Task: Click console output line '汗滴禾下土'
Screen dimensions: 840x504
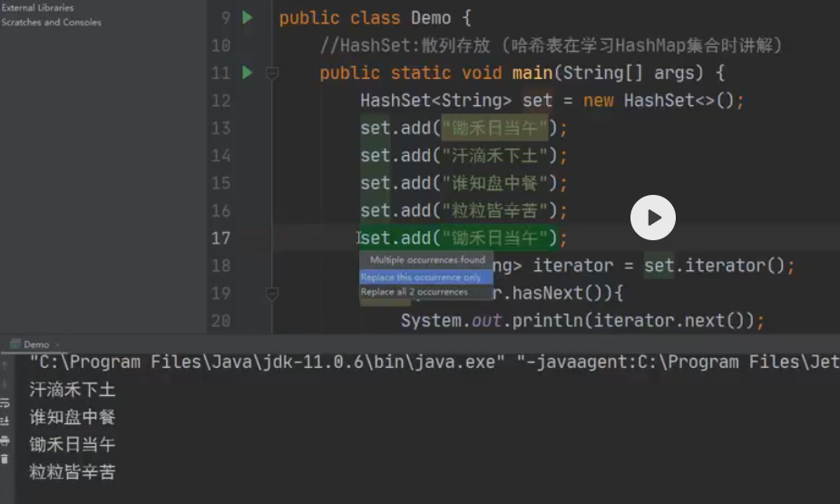Action: tap(73, 390)
